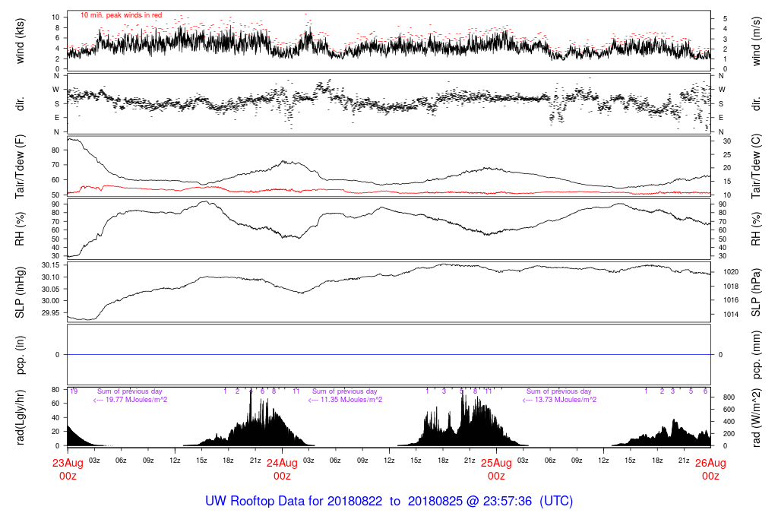Click the '30.15' SLP axis value
Screen dimensions: 778x532
pyautogui.click(x=51, y=265)
